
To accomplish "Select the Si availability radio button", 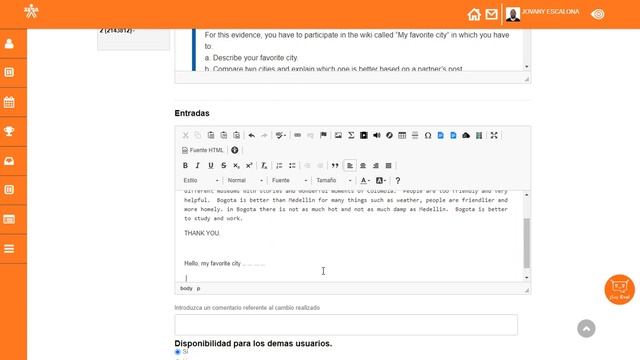I will tap(178, 351).
